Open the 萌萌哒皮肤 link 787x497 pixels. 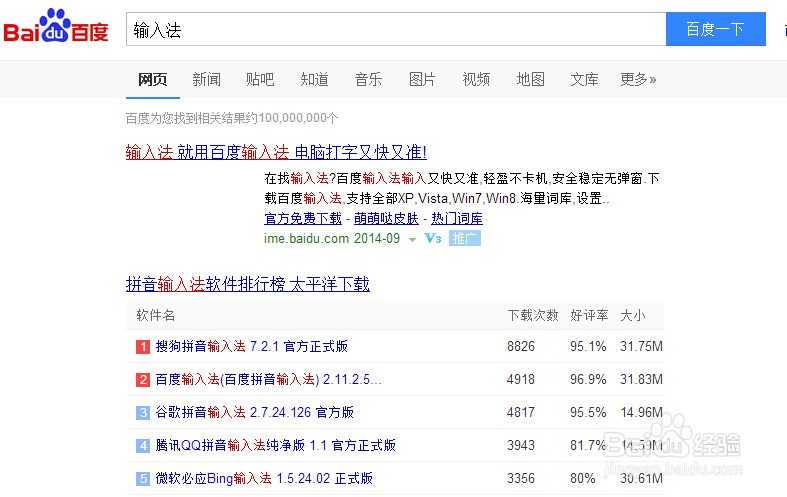coord(387,219)
